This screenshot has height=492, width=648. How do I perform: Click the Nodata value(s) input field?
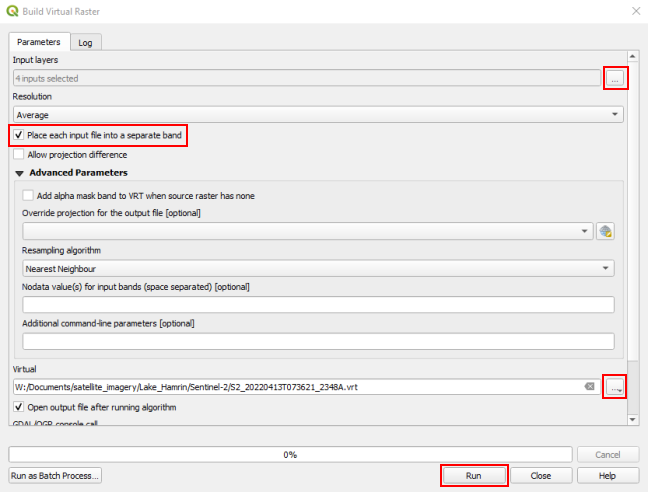click(318, 305)
